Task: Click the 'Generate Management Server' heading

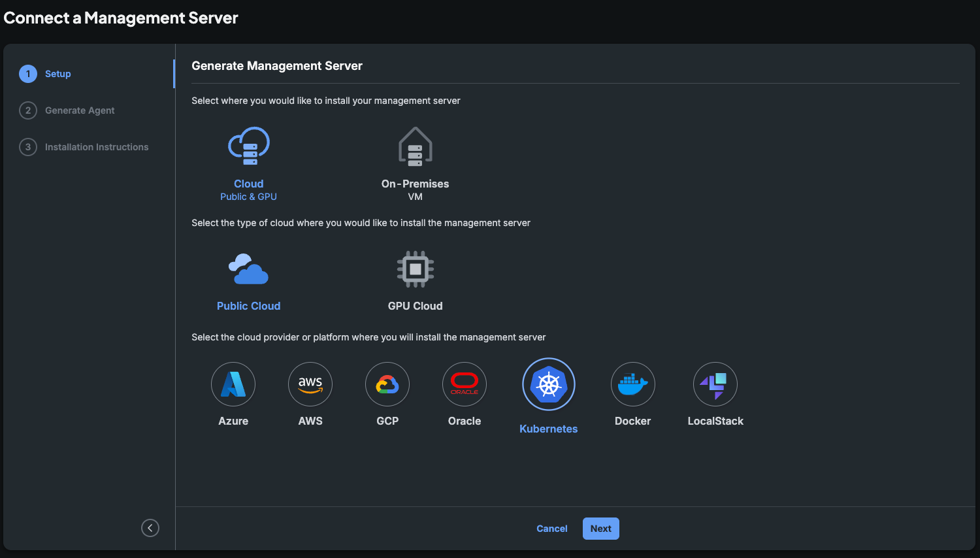Action: pyautogui.click(x=277, y=66)
